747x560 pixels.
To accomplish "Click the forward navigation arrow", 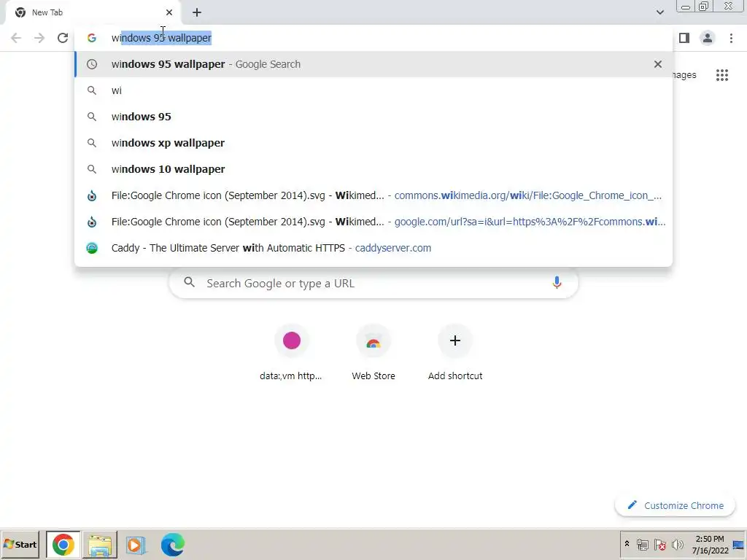I will 39,38.
